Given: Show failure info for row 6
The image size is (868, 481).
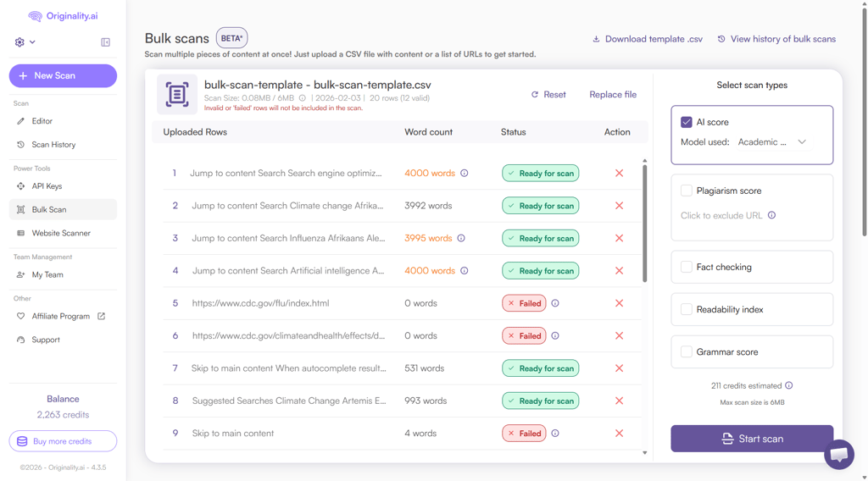Looking at the screenshot, I should [x=555, y=335].
